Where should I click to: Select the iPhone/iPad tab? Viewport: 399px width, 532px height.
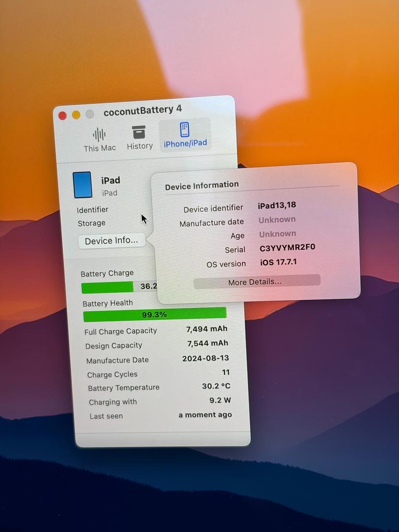coord(185,135)
